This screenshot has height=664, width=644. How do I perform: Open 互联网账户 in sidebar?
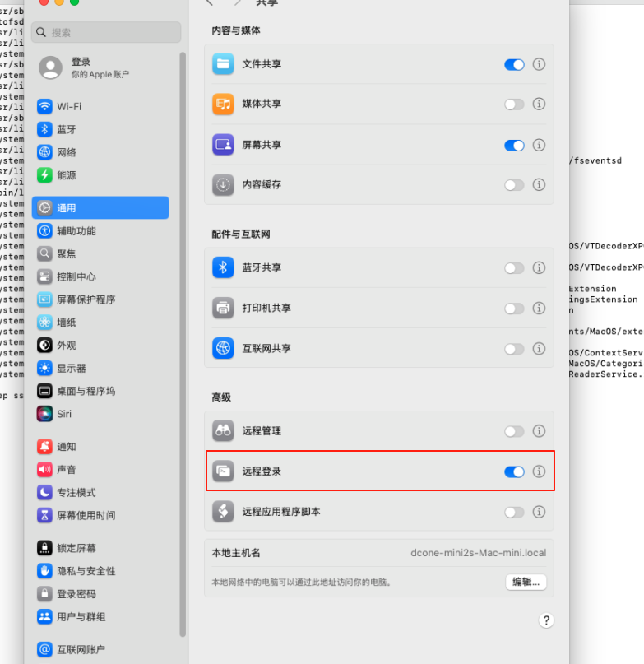[100, 649]
